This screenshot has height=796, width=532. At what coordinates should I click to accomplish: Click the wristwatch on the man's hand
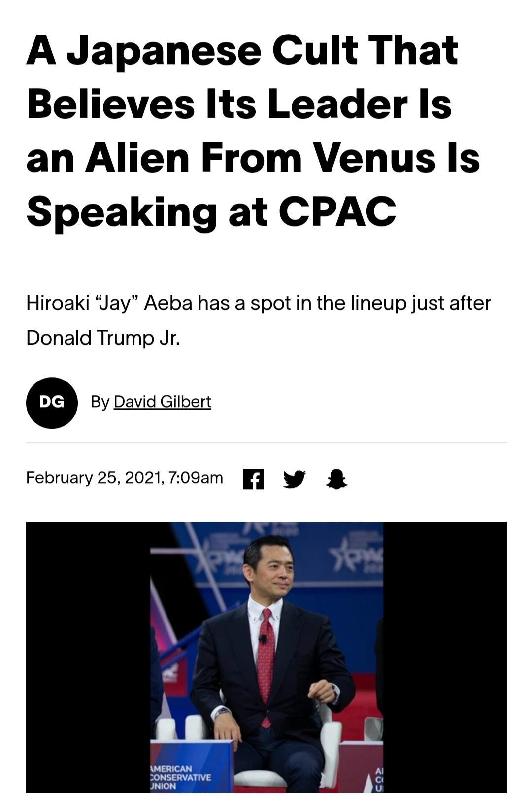[222, 711]
